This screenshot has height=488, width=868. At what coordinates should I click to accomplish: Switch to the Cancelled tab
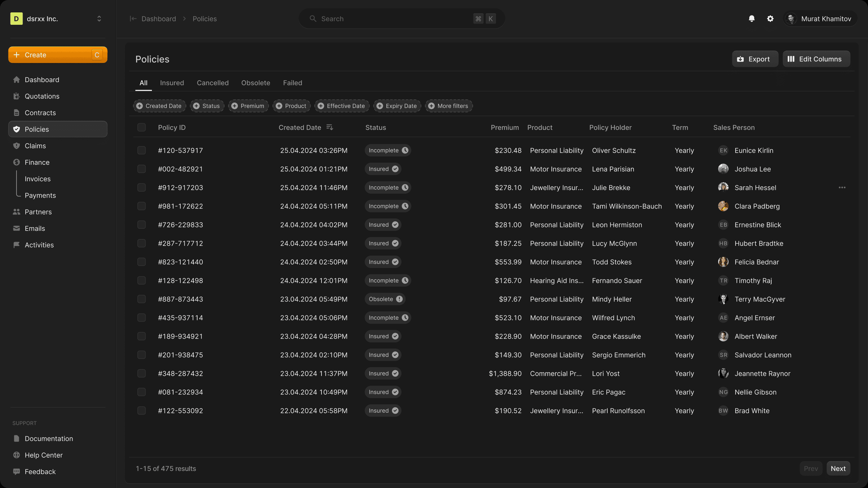212,83
